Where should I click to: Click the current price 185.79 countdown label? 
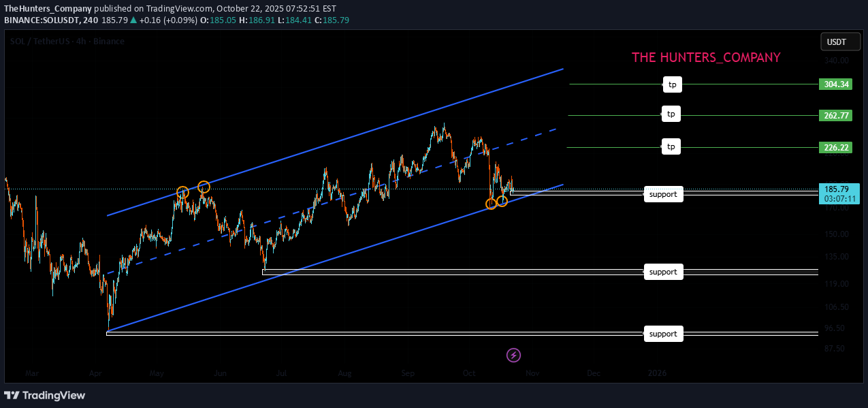tap(835, 193)
